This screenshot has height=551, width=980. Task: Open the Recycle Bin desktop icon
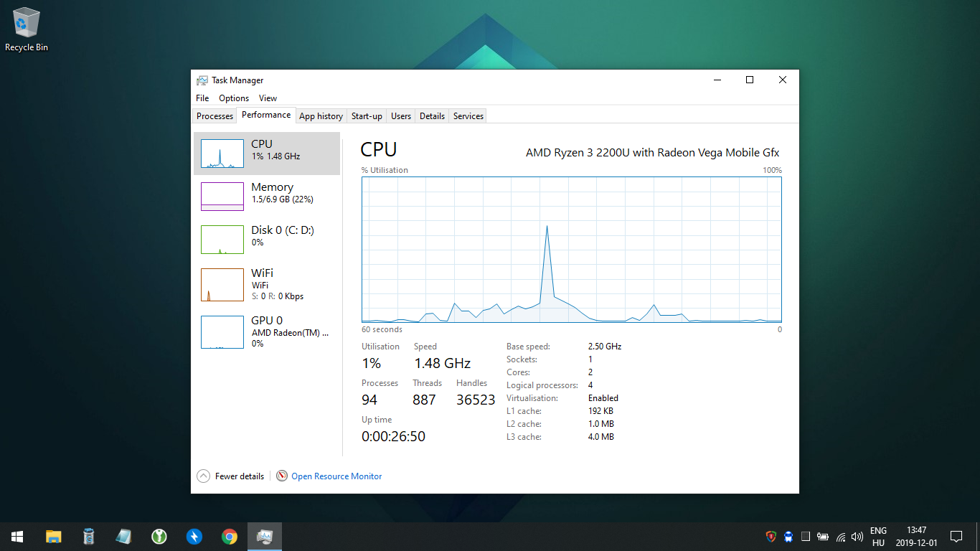(x=27, y=29)
